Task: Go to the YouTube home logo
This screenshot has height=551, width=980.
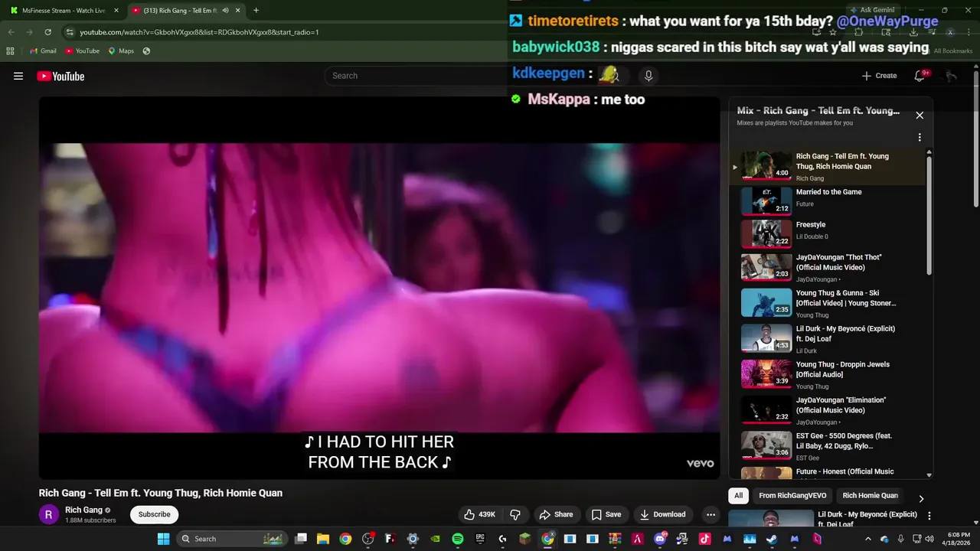Action: point(60,76)
